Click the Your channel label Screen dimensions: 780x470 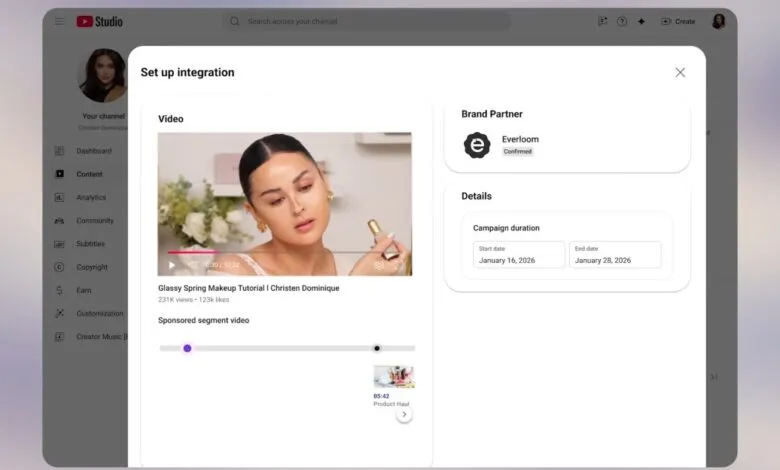(x=103, y=116)
